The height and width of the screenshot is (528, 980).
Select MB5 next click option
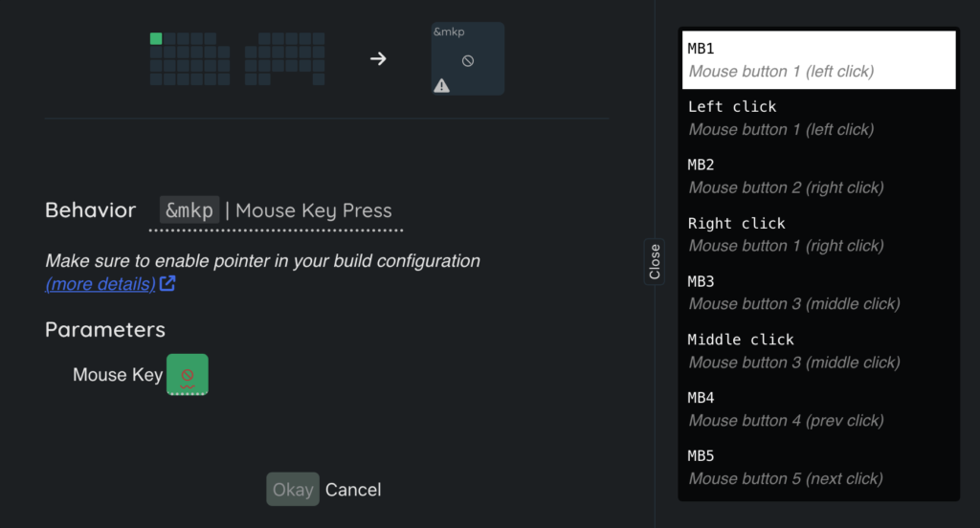[816, 467]
